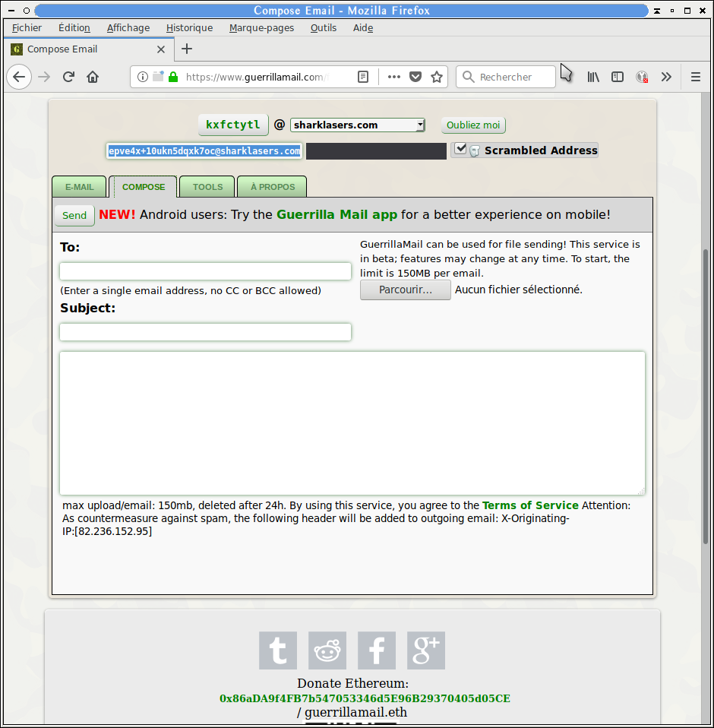This screenshot has width=714, height=728.
Task: Click the green padlock security icon
Action: click(173, 77)
